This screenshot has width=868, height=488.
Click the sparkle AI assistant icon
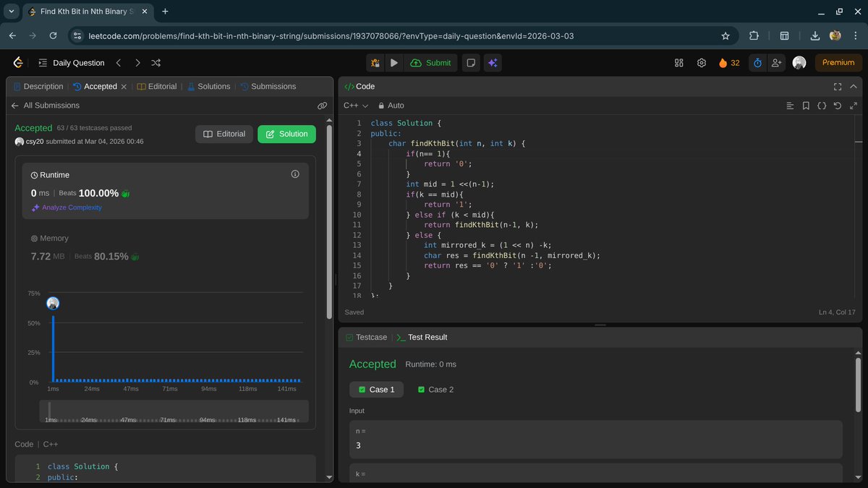click(x=493, y=63)
